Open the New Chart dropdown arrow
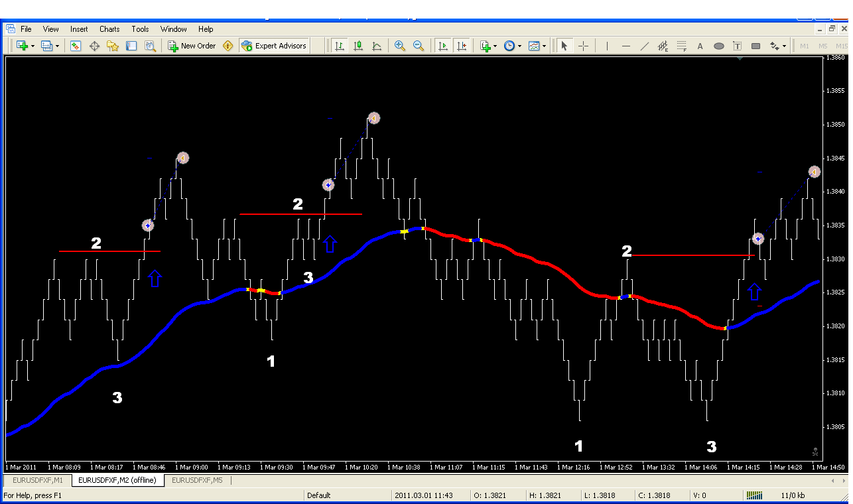Screen dimensions: 853x504 coord(32,46)
